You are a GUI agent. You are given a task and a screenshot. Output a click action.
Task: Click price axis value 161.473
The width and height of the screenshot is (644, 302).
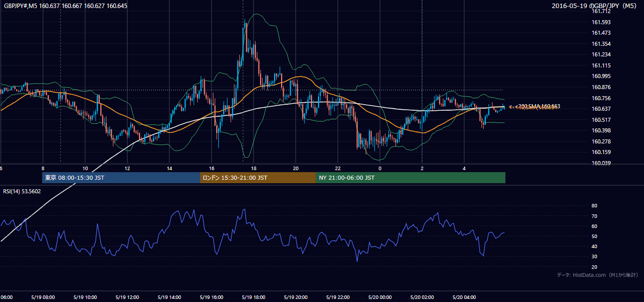tap(601, 33)
